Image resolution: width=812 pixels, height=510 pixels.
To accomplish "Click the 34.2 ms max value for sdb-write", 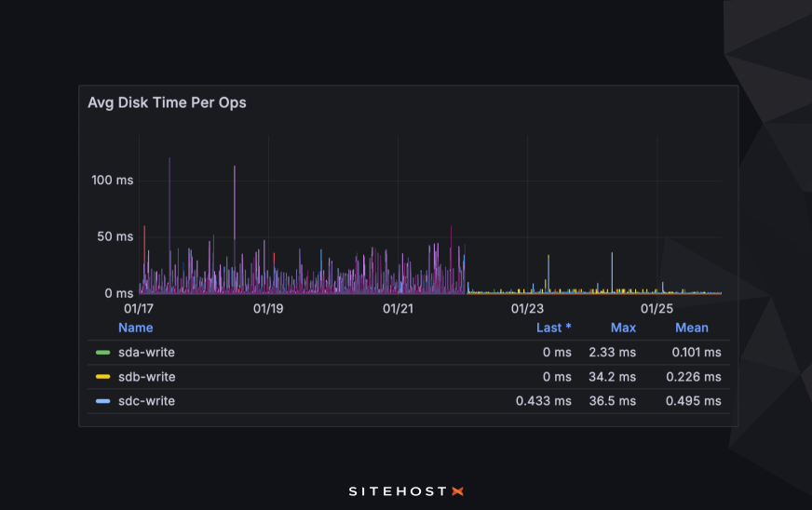I will (x=612, y=377).
